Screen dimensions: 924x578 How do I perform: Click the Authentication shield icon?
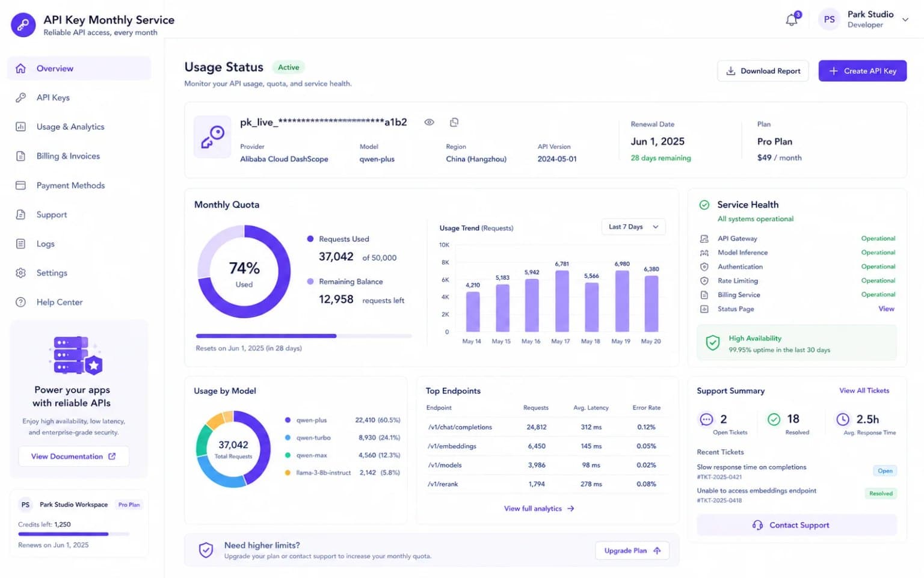pyautogui.click(x=704, y=266)
